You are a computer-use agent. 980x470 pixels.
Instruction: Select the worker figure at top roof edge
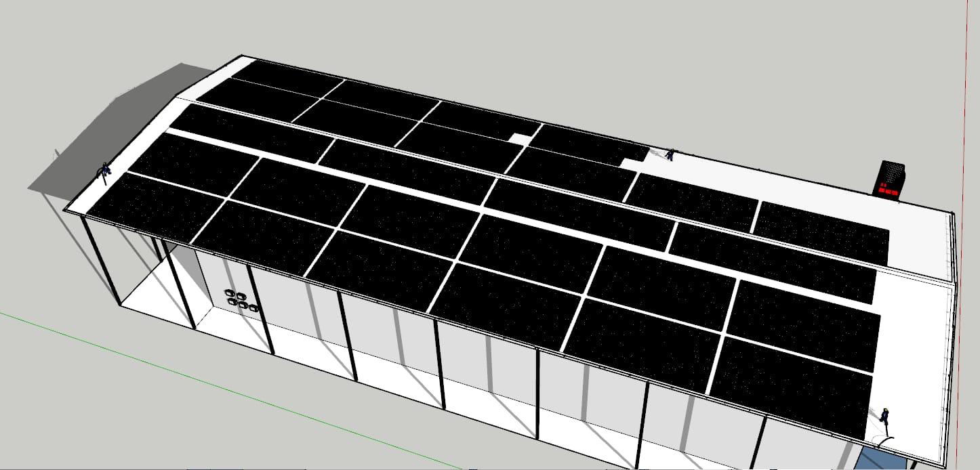click(x=669, y=155)
